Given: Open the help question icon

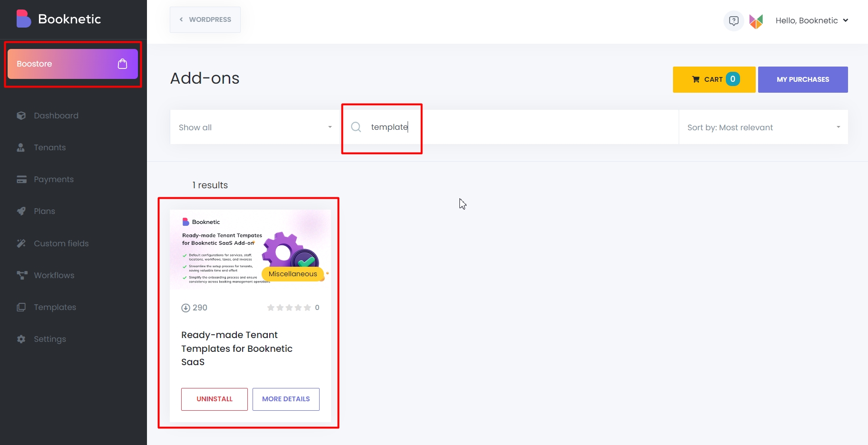Looking at the screenshot, I should point(734,20).
